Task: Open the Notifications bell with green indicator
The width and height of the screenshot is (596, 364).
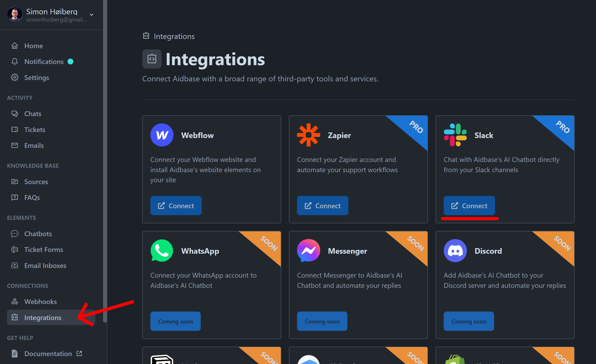Action: [44, 62]
